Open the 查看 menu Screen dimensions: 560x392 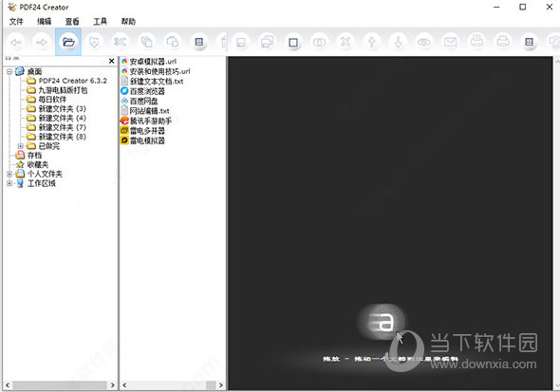pos(72,22)
